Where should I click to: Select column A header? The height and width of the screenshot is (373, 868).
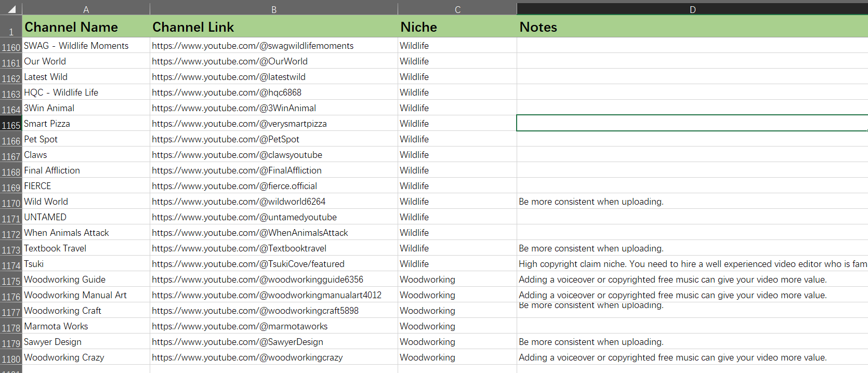pos(86,9)
